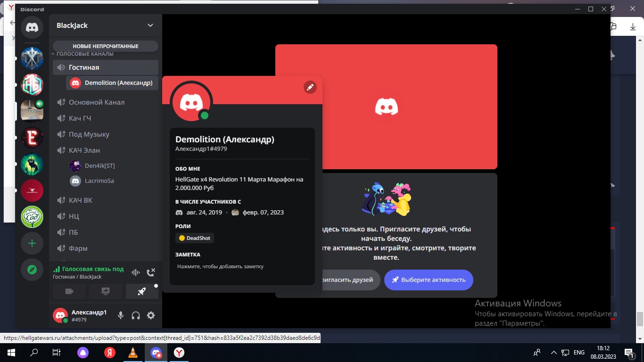Click profile avatar in popup
644x362 pixels.
click(x=191, y=101)
